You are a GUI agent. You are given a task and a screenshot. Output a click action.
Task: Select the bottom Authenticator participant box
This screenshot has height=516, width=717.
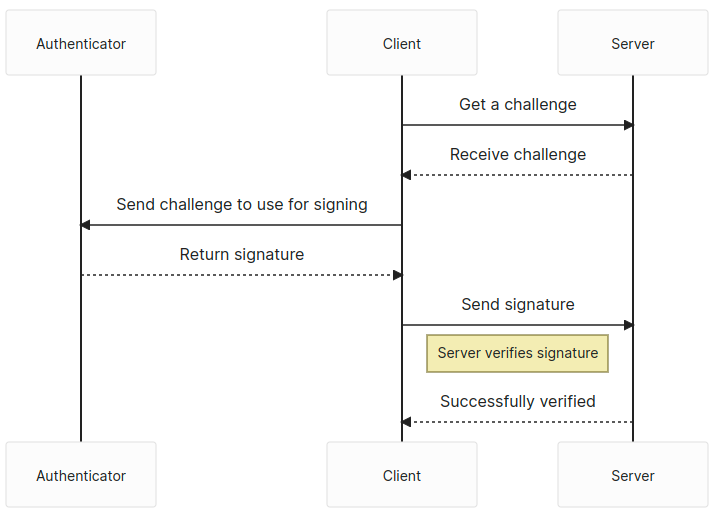(x=81, y=476)
